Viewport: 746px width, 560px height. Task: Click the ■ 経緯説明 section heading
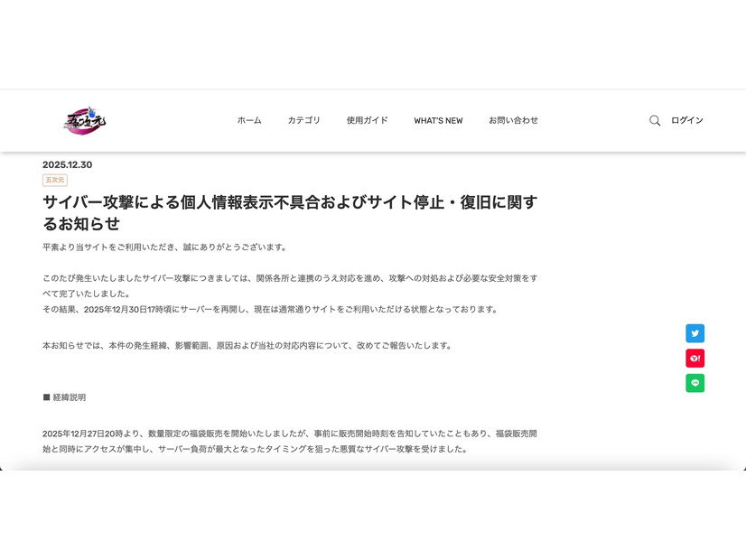coord(62,397)
